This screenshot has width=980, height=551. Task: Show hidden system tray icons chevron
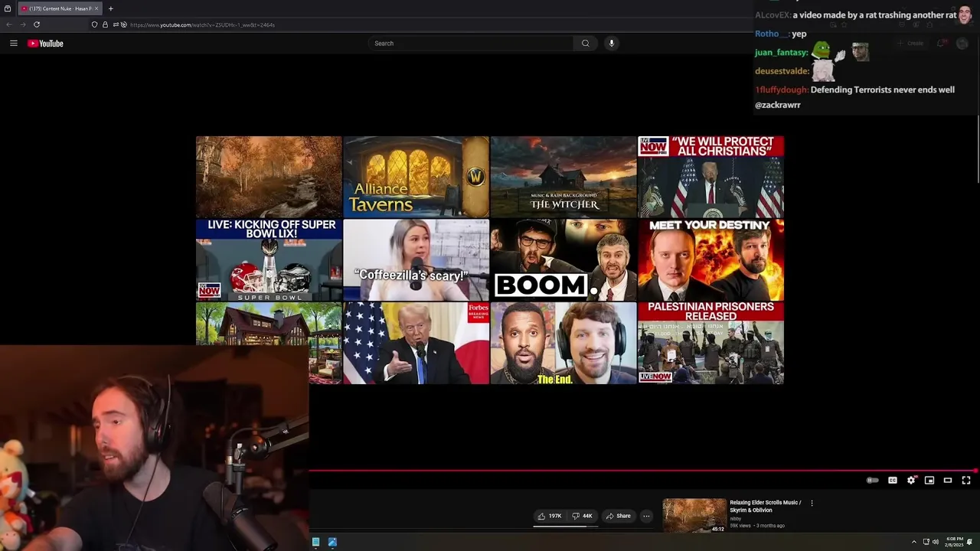click(913, 542)
